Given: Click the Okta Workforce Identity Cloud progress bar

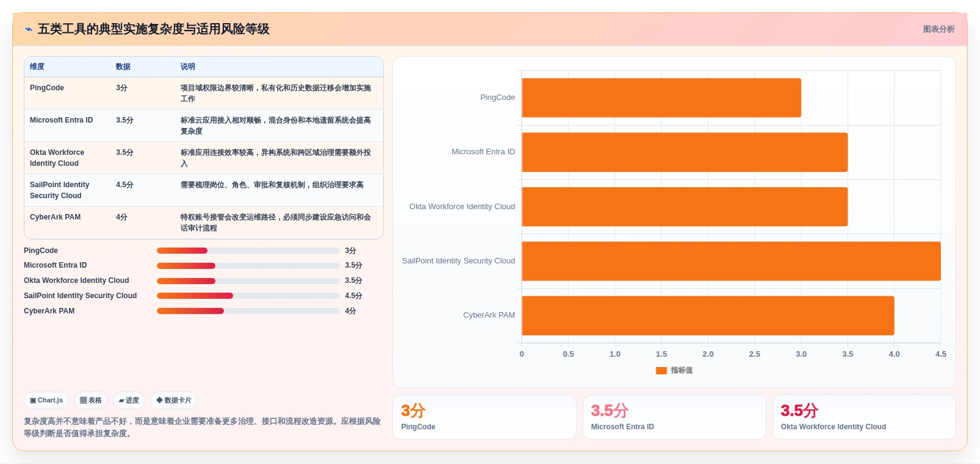Looking at the screenshot, I should pyautogui.click(x=248, y=280).
